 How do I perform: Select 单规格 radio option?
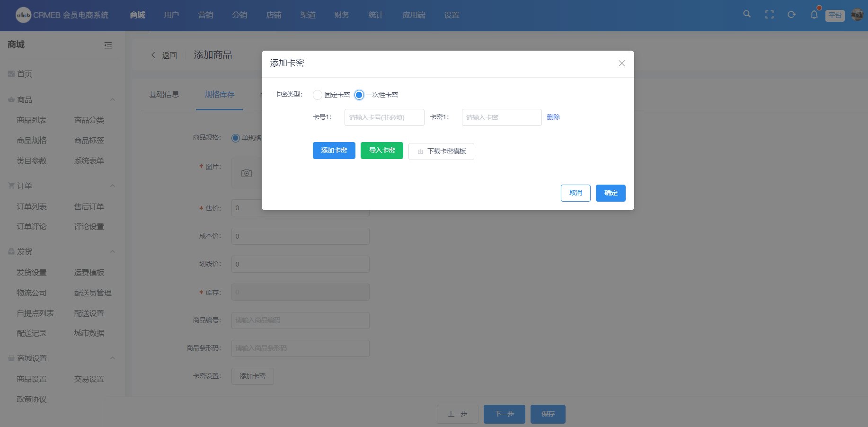pos(236,138)
